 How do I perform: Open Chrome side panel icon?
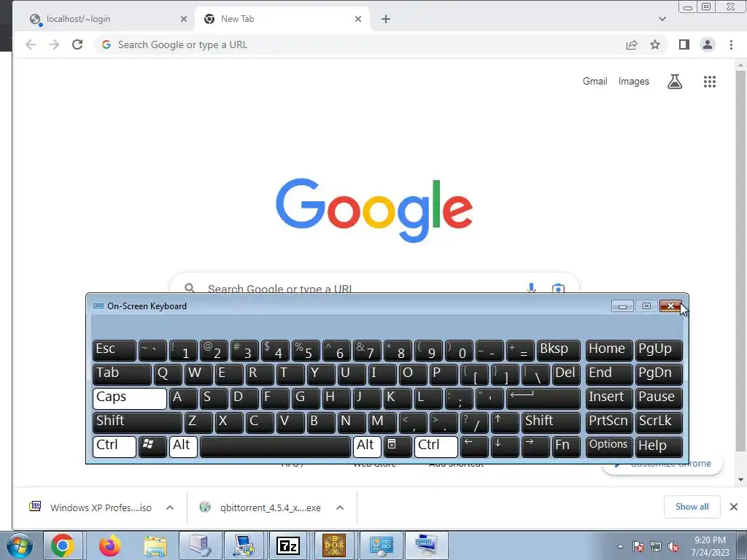pos(684,44)
